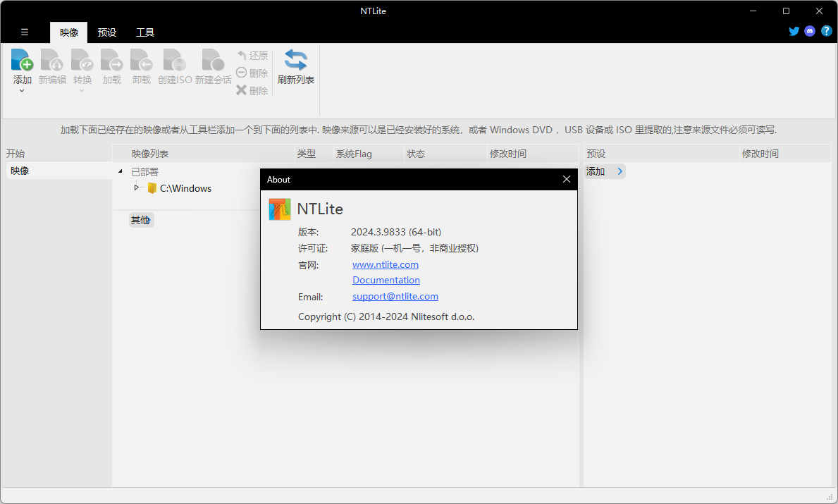Click the 转换 (Convert) toolbar icon

point(82,60)
